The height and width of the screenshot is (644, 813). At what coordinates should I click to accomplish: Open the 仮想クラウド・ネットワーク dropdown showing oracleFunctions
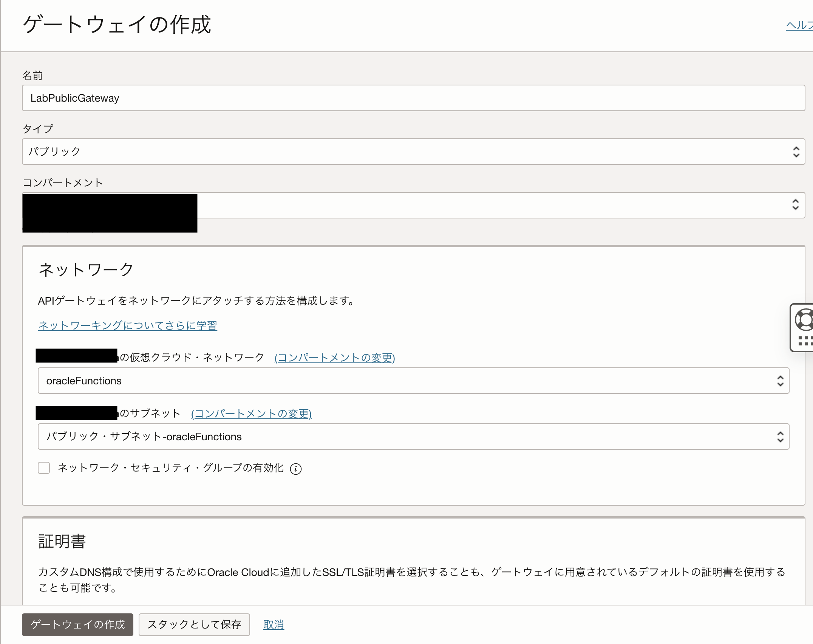click(x=378, y=381)
